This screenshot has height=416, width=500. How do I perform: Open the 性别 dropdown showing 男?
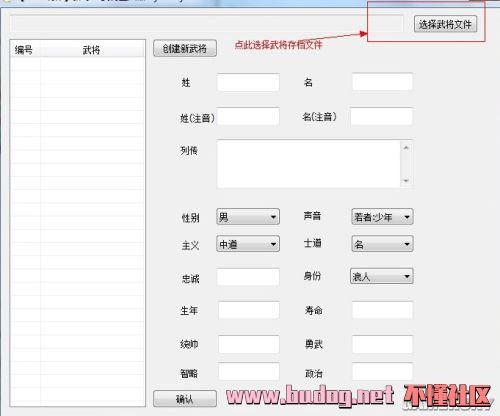248,217
